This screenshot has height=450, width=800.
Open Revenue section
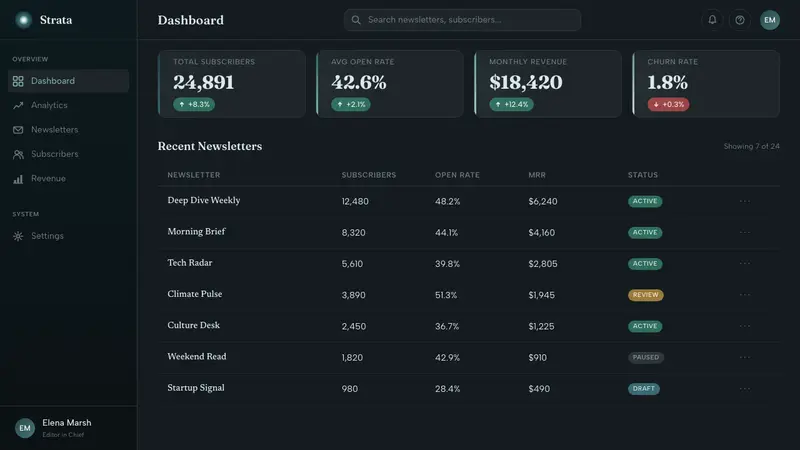click(x=68, y=179)
